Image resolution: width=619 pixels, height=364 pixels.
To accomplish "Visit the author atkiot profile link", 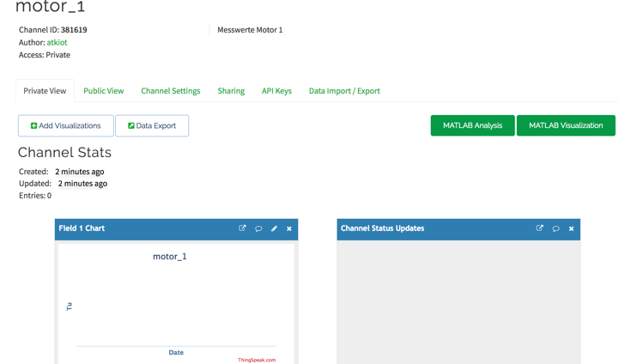I will click(57, 42).
